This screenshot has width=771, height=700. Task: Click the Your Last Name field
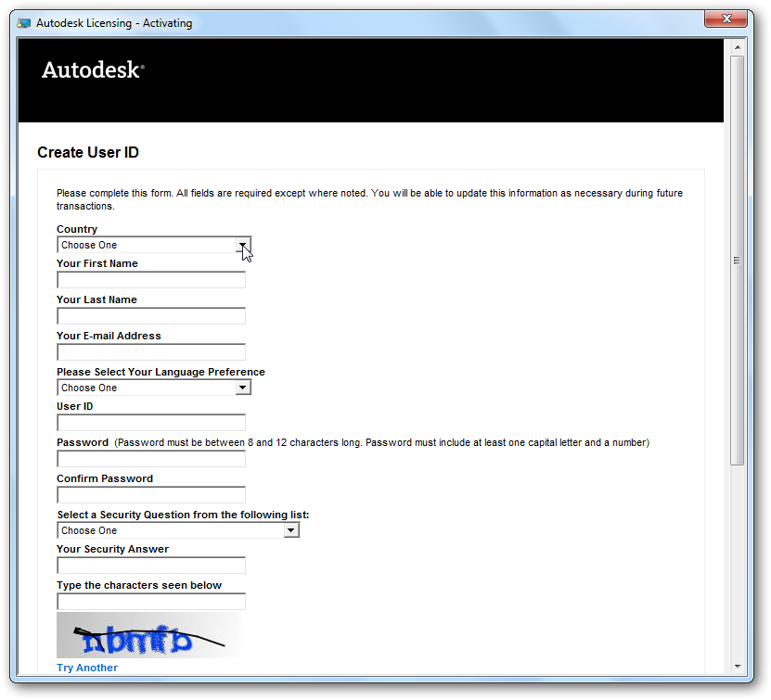click(x=151, y=316)
